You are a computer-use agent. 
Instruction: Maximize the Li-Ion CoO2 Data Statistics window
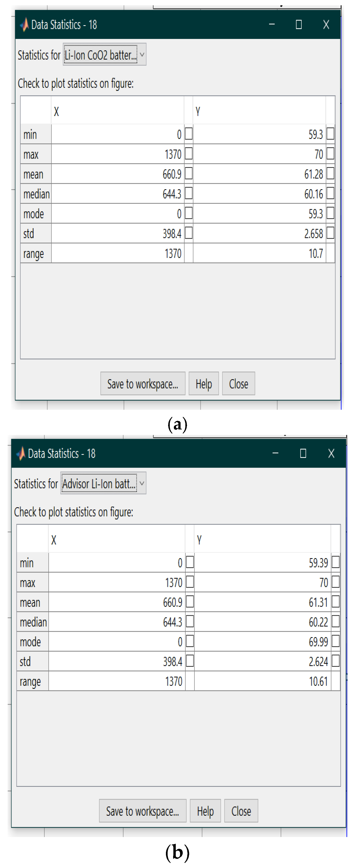pos(299,24)
